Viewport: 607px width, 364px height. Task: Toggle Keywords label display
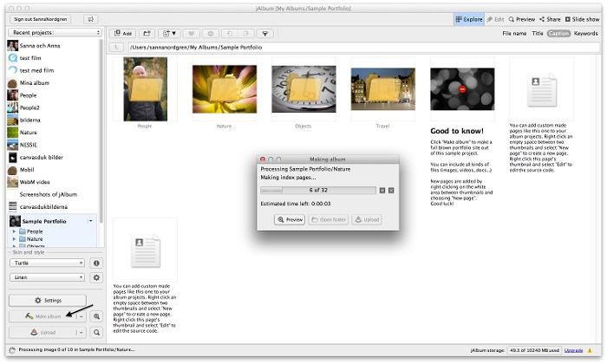tap(585, 33)
